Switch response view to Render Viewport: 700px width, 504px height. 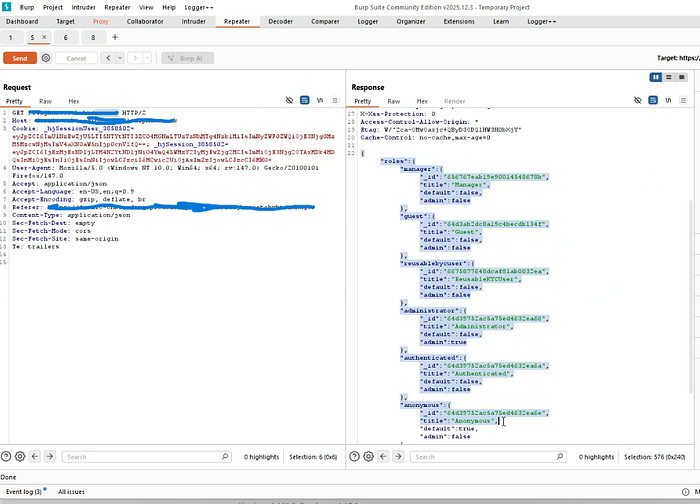(x=454, y=101)
